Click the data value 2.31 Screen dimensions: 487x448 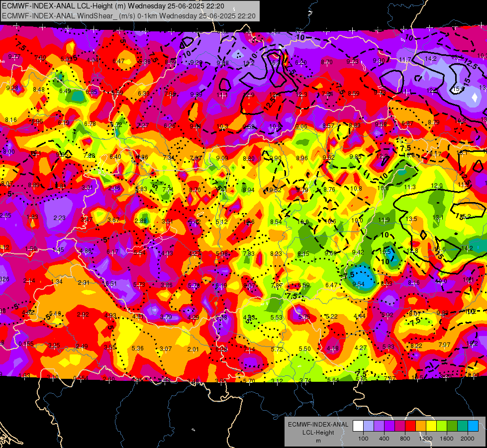coord(84,283)
